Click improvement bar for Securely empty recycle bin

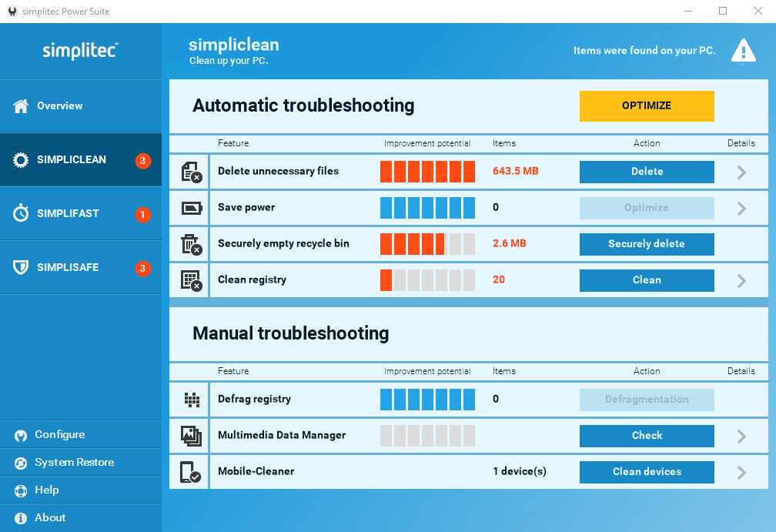point(427,244)
